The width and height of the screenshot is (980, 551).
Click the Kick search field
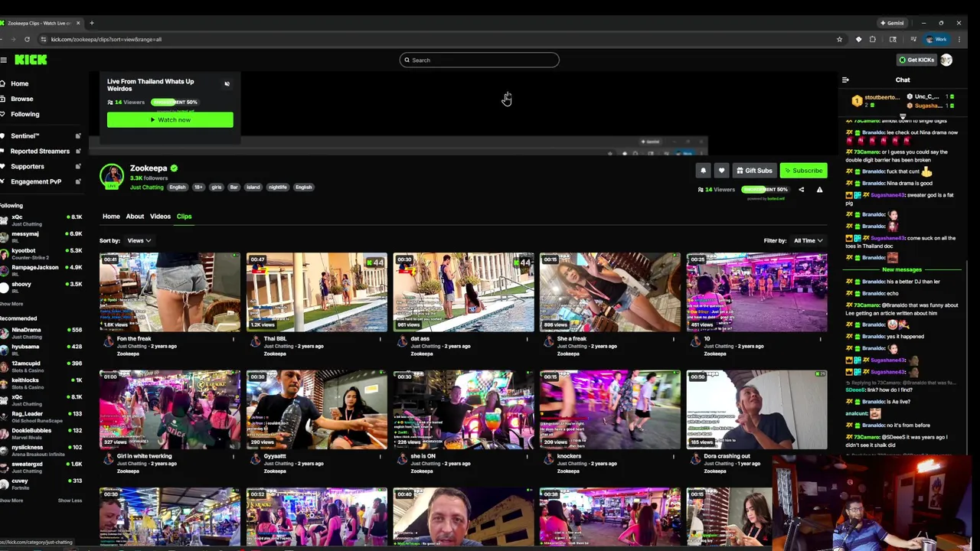click(x=479, y=60)
